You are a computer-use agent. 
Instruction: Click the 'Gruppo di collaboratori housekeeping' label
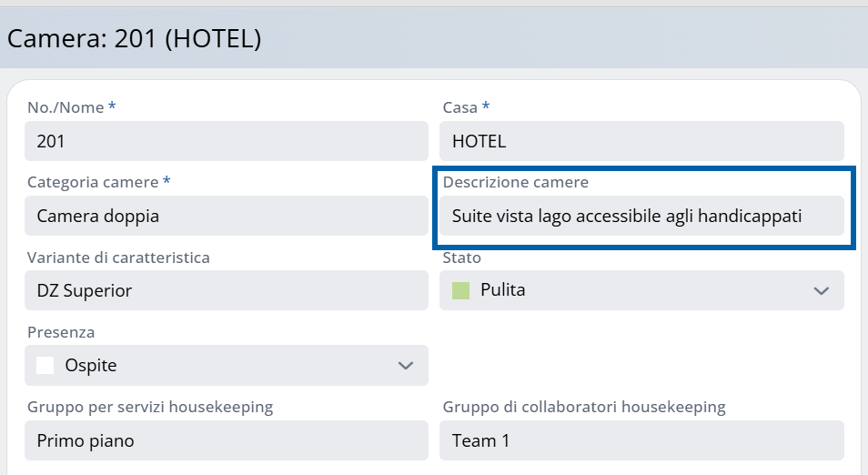(x=584, y=407)
